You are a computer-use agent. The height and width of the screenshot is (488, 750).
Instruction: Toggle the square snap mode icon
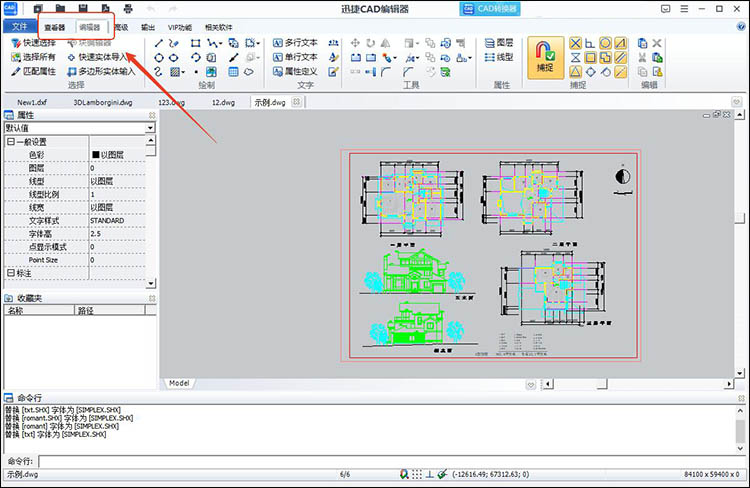pos(590,58)
